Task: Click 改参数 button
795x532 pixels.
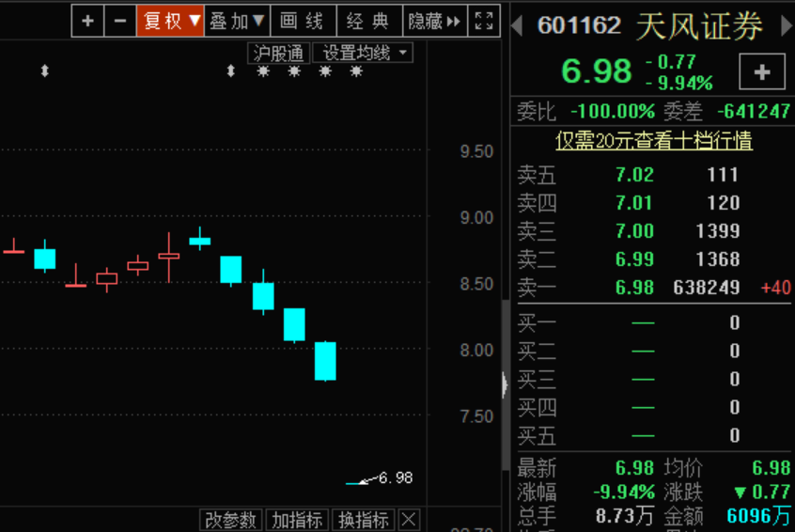Action: click(230, 520)
